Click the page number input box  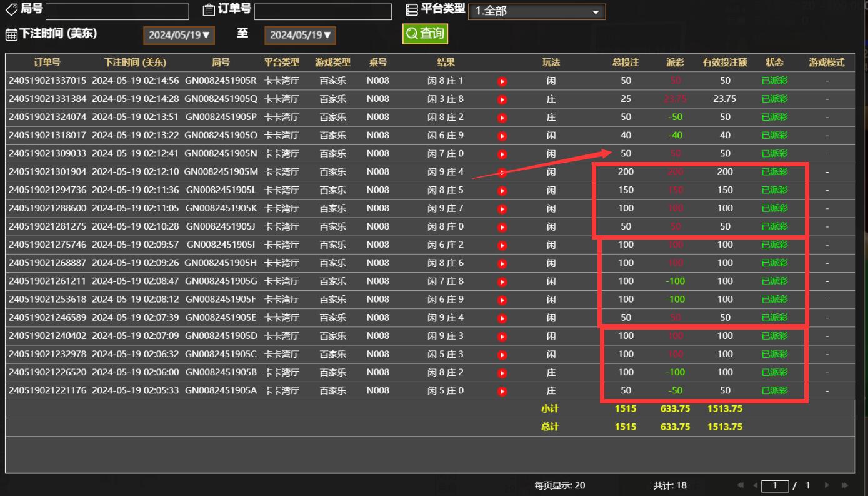775,485
